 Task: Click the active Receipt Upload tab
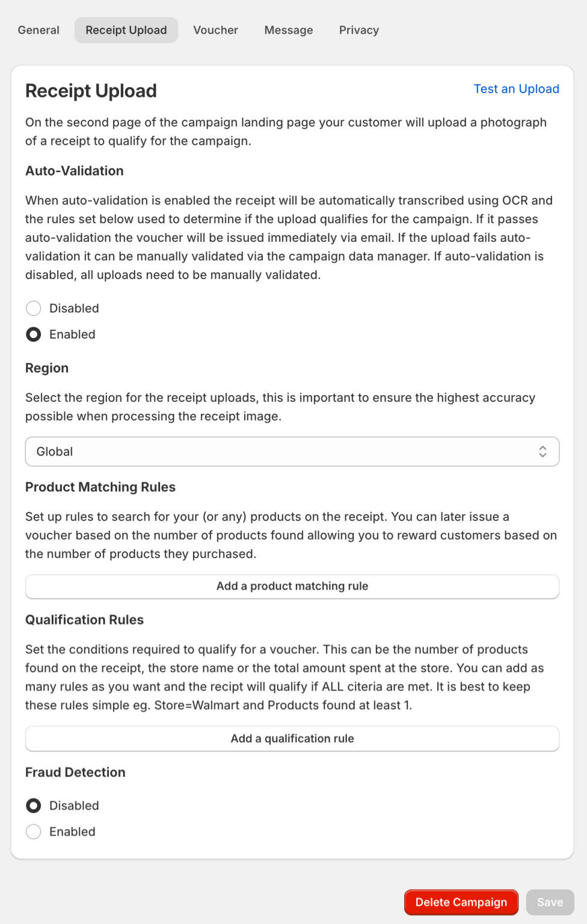pyautogui.click(x=126, y=30)
